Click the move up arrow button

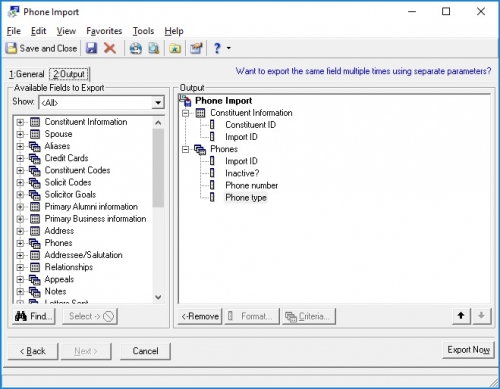[x=461, y=316]
